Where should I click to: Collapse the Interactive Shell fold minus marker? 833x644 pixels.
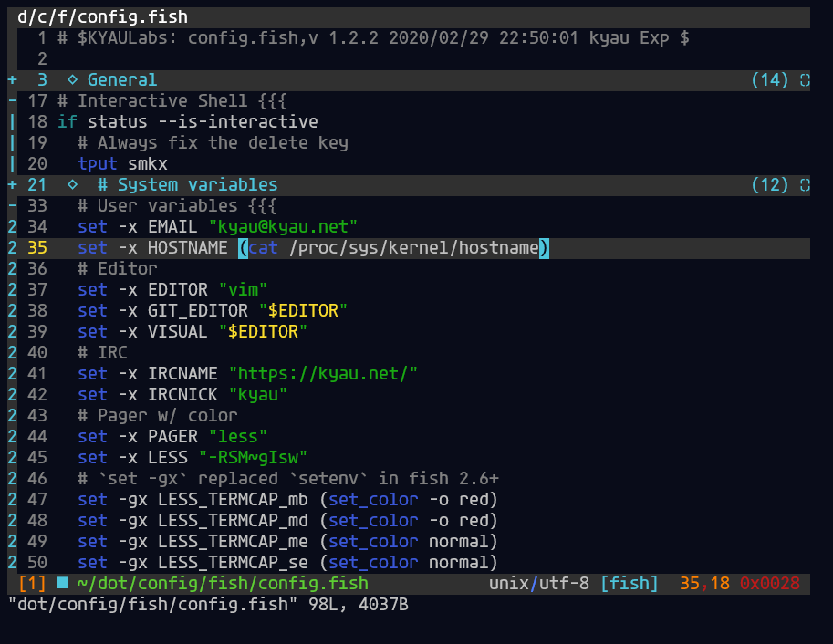[12, 101]
